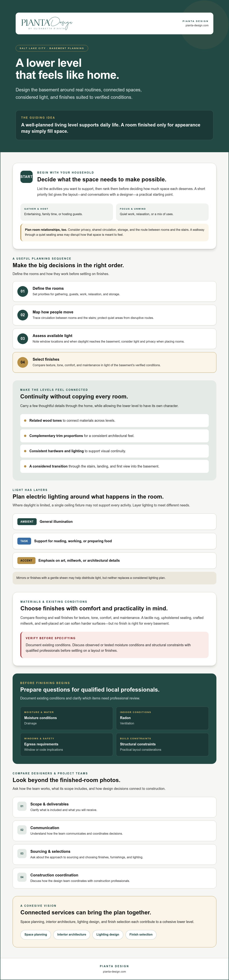The image size is (229, 980).
Task: Choose the Finish selection pill
Action: pos(141,934)
